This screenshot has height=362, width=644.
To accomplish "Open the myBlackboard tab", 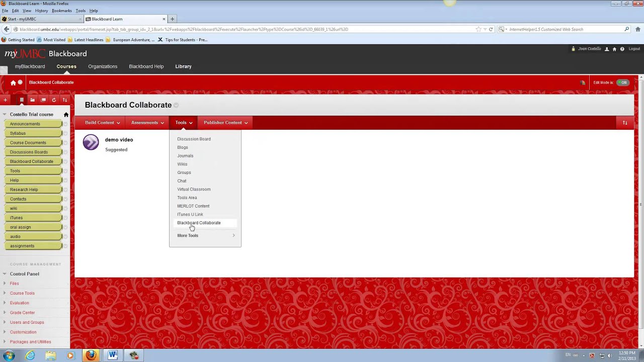I will pos(30,66).
